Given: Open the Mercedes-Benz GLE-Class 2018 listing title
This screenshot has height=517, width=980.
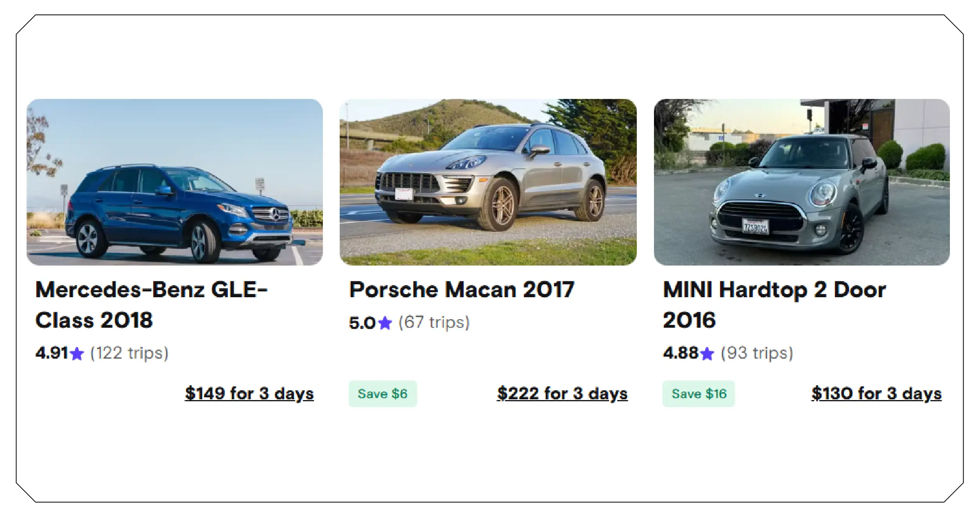Looking at the screenshot, I should tap(152, 305).
